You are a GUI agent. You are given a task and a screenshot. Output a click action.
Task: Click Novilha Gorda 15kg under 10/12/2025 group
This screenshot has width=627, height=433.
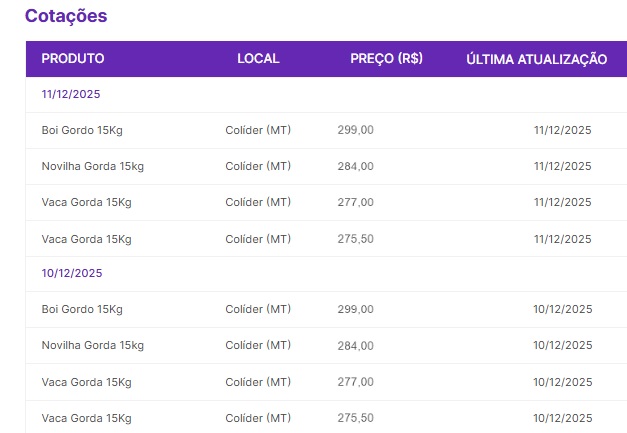[92, 345]
